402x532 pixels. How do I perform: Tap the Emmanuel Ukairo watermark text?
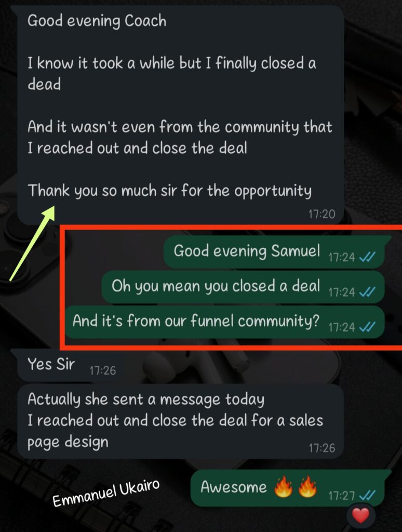pos(106,493)
